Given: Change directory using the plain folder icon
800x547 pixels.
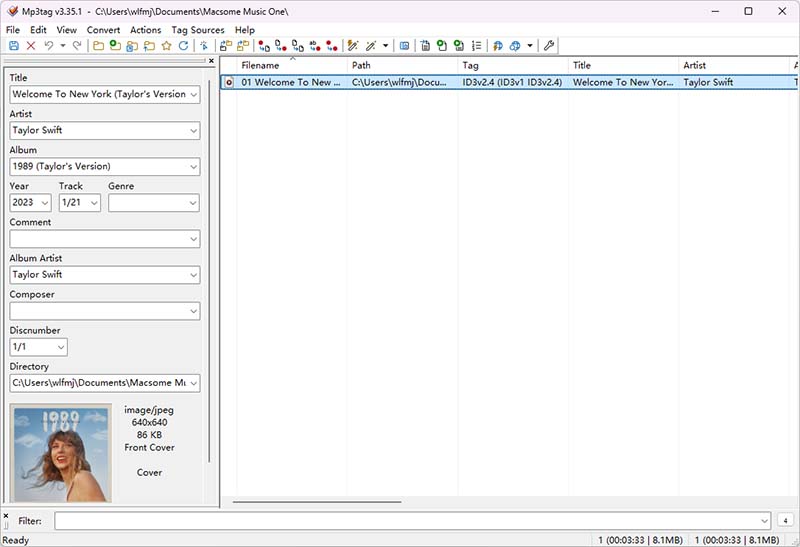Looking at the screenshot, I should pos(98,46).
